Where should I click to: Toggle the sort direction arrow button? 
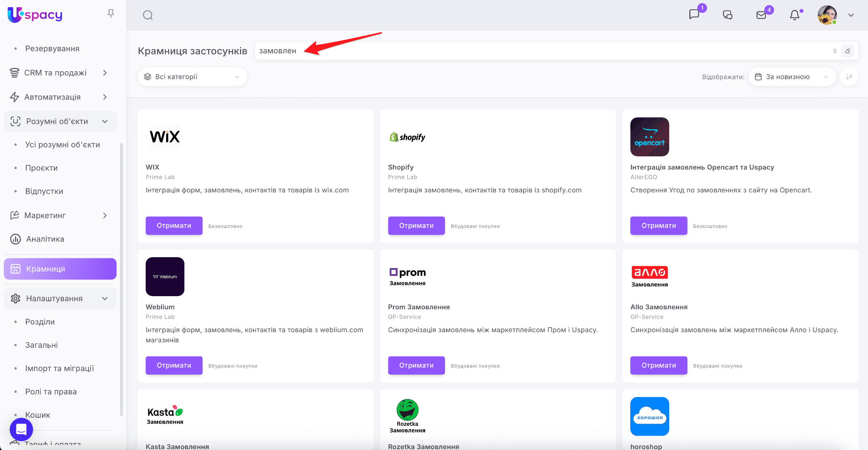[849, 77]
